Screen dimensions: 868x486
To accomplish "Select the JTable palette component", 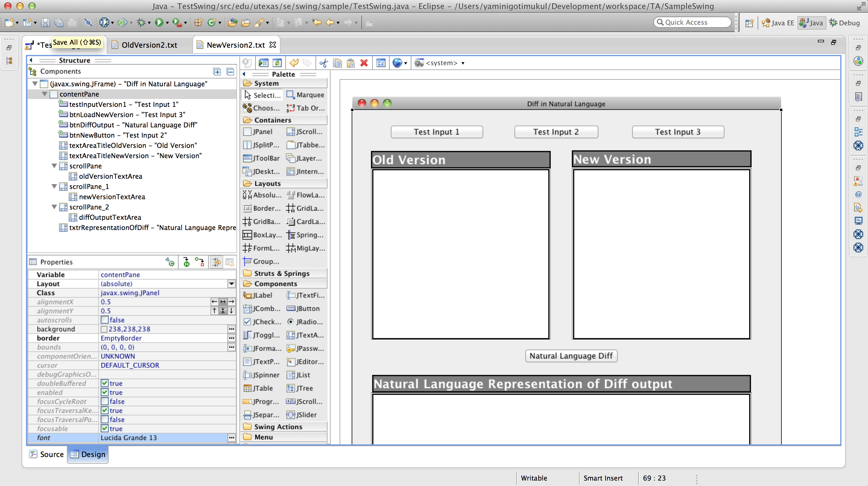I will [258, 388].
